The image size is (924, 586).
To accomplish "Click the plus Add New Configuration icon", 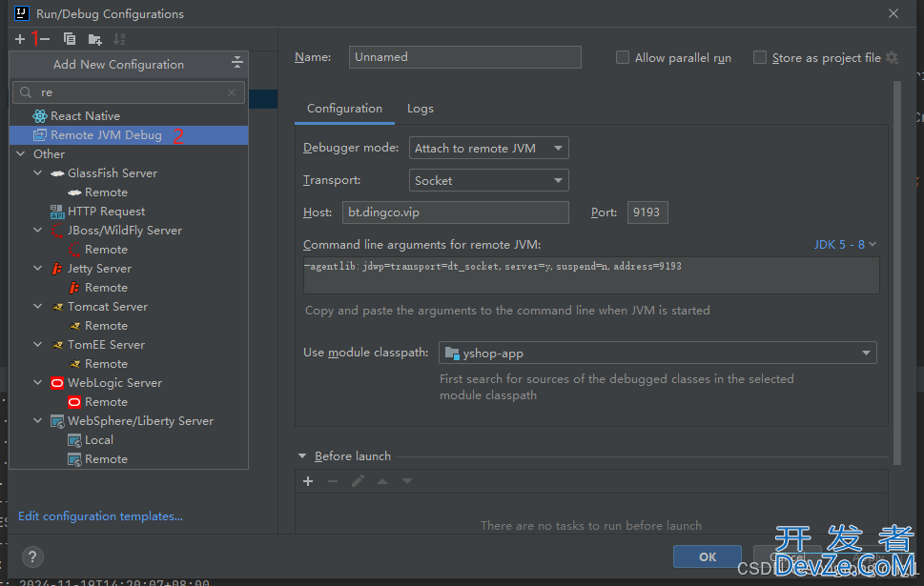I will coord(20,39).
